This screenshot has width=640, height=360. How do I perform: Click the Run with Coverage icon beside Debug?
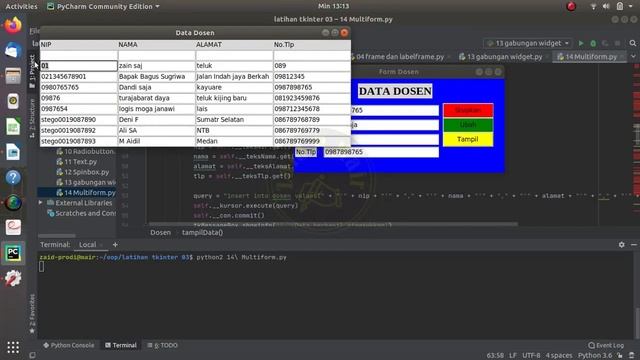click(605, 43)
